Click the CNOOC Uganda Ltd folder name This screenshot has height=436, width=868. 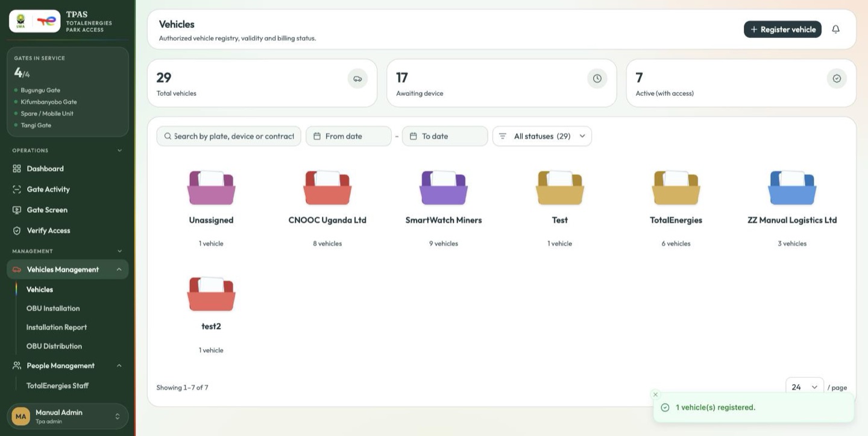(327, 220)
